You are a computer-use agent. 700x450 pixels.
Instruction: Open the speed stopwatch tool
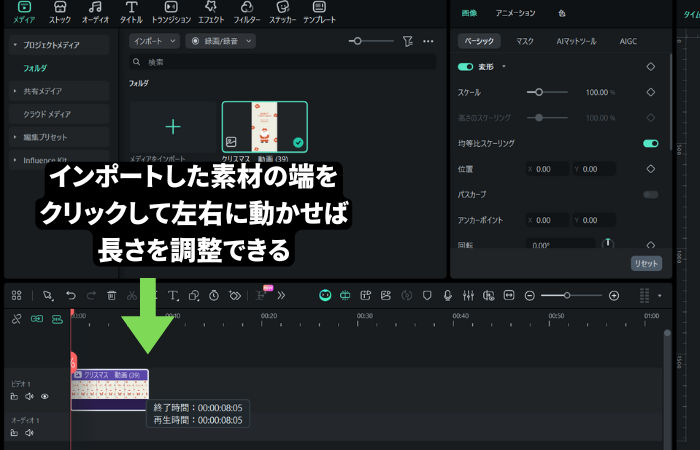pos(214,295)
